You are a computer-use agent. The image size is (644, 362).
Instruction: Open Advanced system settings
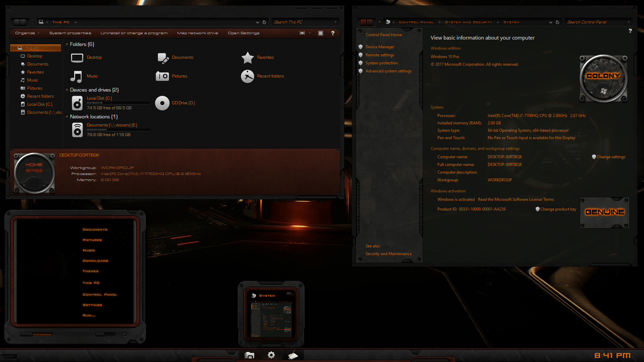388,71
